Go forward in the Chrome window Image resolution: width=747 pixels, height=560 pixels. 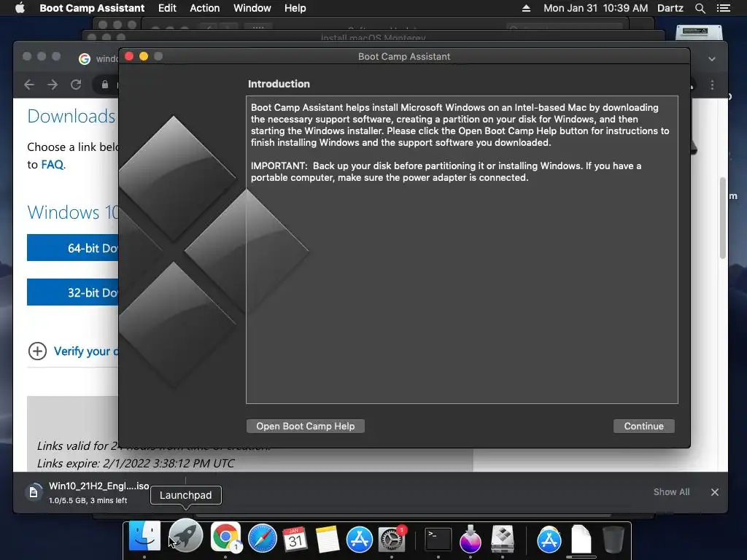coord(53,85)
